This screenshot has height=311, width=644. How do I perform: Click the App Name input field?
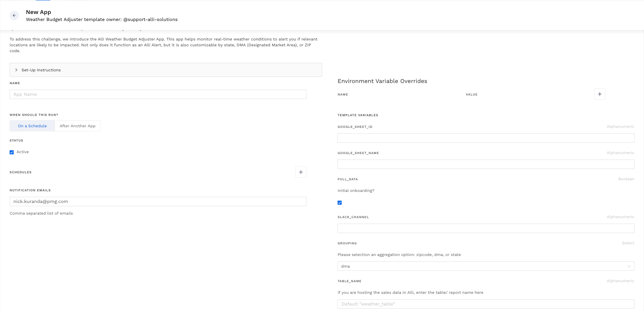coord(158,94)
